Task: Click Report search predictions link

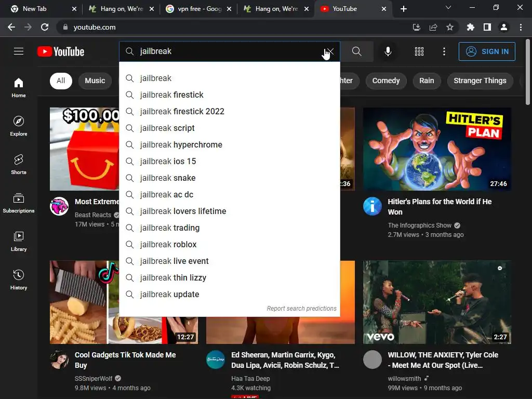Action: (301, 309)
